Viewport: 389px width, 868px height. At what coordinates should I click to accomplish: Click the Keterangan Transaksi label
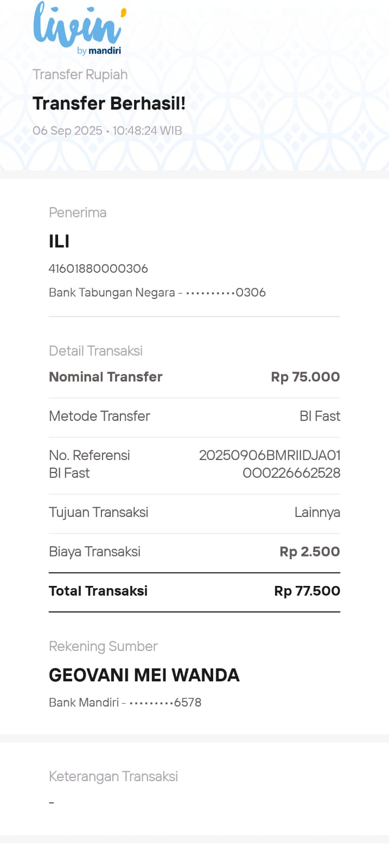coord(113,776)
